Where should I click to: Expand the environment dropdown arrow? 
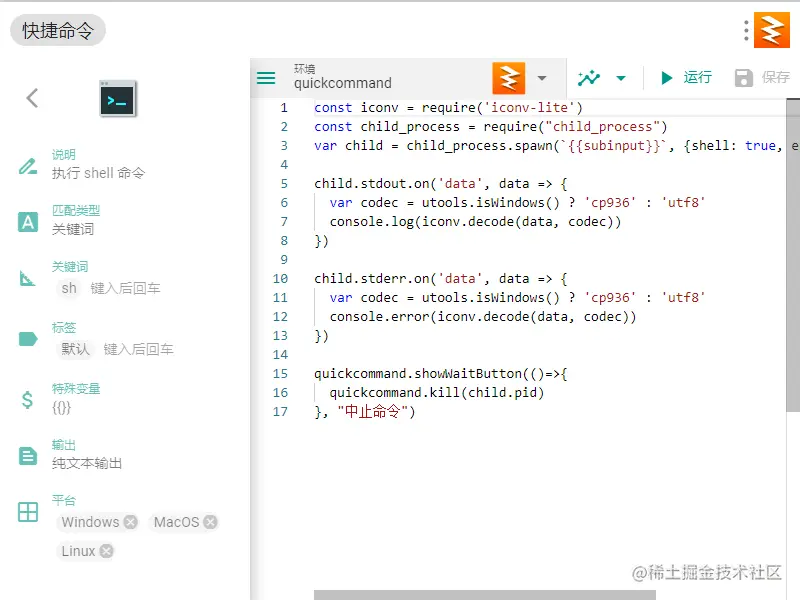[x=542, y=78]
